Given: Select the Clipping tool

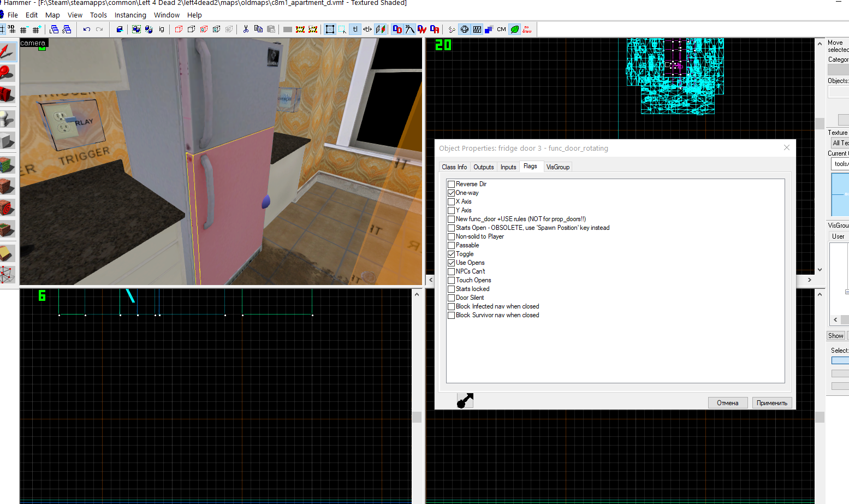Looking at the screenshot, I should click(x=8, y=252).
